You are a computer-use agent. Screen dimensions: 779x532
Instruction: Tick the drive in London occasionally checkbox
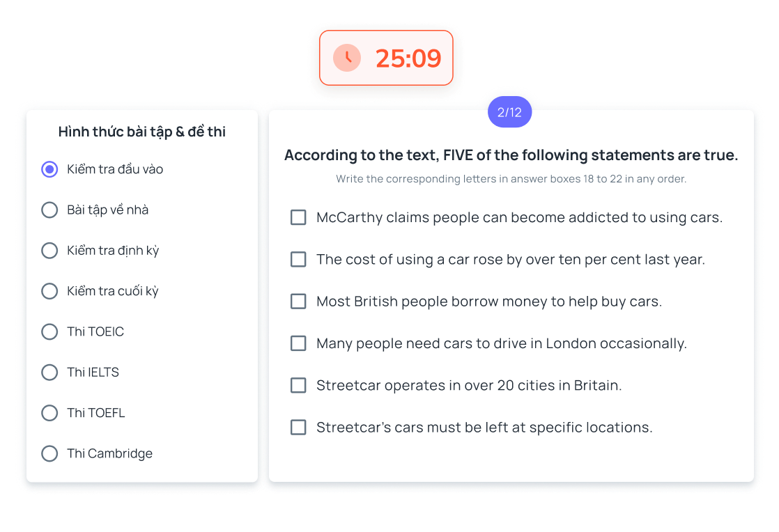point(298,343)
